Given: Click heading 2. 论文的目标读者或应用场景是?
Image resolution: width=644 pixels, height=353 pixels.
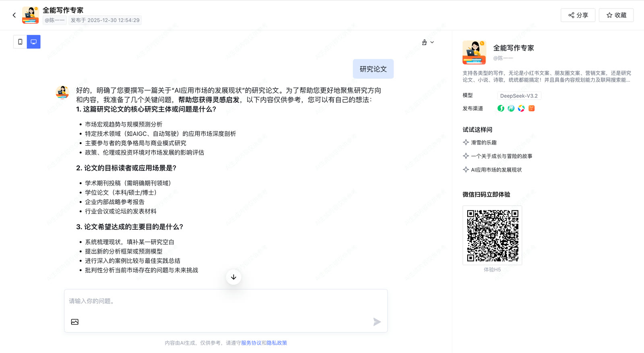Looking at the screenshot, I should click(x=126, y=168).
